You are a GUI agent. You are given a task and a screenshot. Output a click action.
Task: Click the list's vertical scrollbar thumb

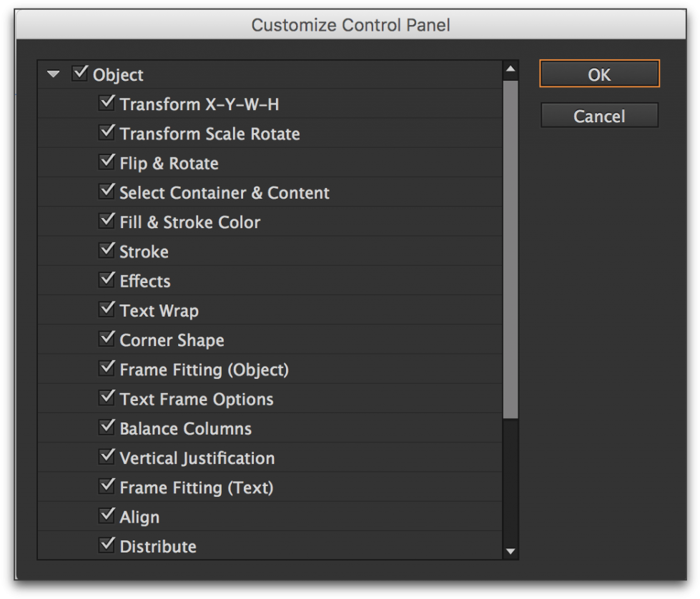click(x=511, y=249)
